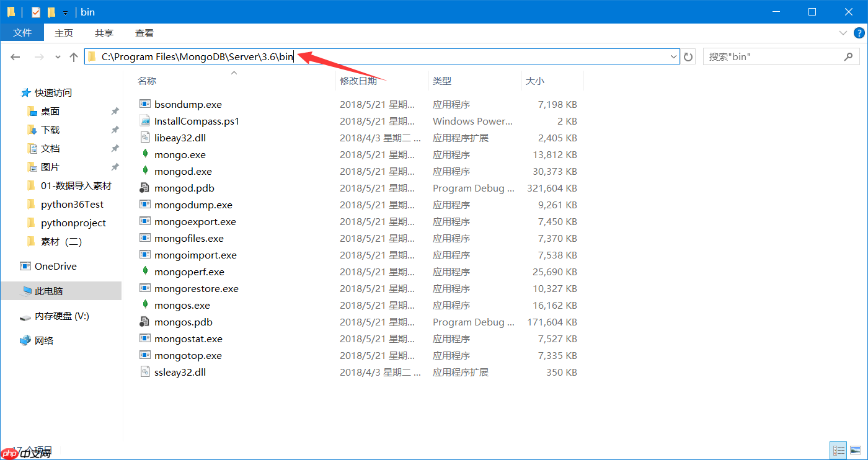Viewport: 868px width, 460px height.
Task: Open the Help question mark icon
Action: point(859,33)
